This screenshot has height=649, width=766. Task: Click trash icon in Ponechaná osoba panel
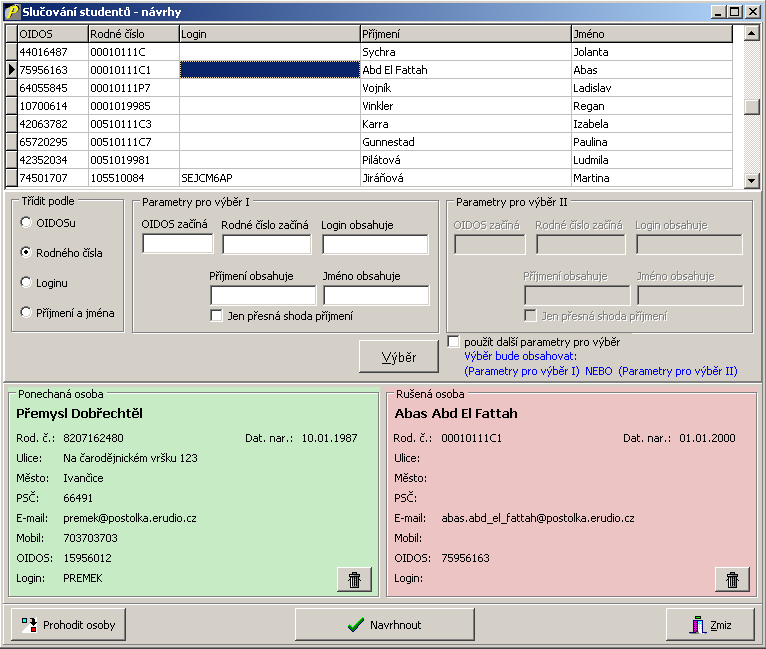point(355,579)
